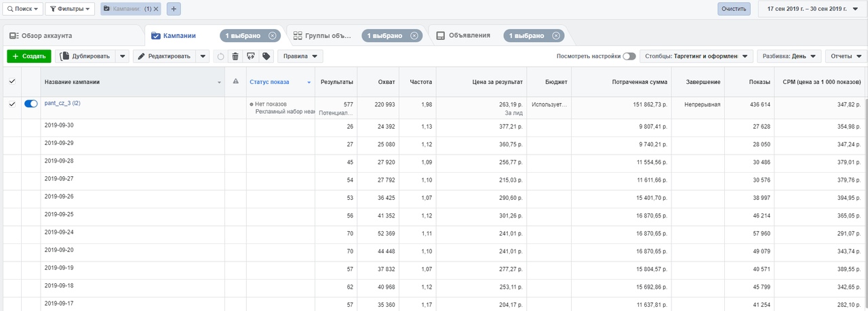The width and height of the screenshot is (868, 311).
Task: Click the export/share icon next to trash
Action: click(251, 56)
